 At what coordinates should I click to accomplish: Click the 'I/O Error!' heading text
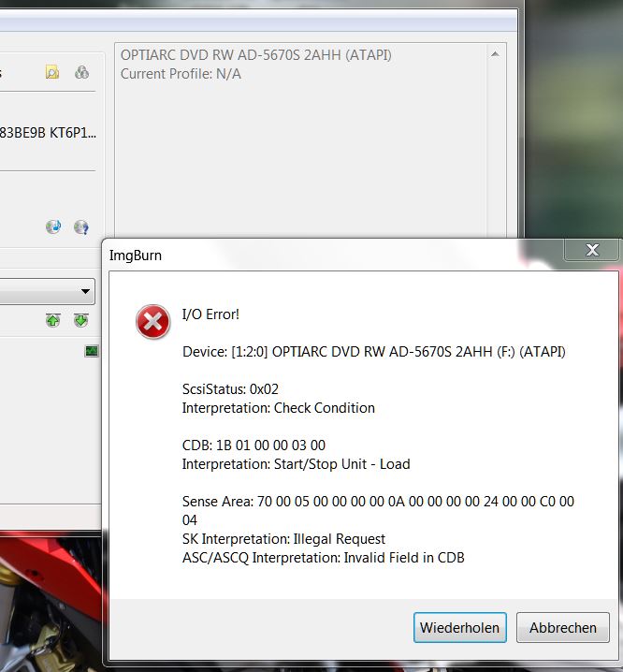[210, 314]
